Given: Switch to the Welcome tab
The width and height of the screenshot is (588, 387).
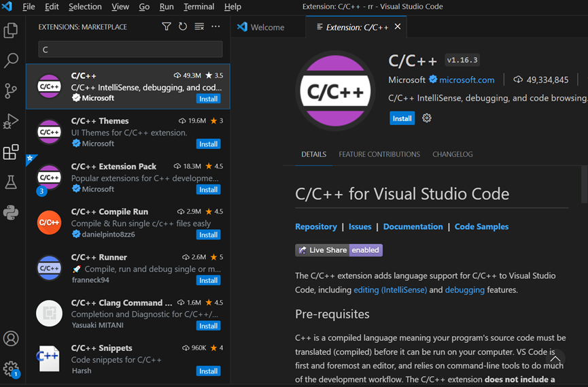Looking at the screenshot, I should (268, 27).
